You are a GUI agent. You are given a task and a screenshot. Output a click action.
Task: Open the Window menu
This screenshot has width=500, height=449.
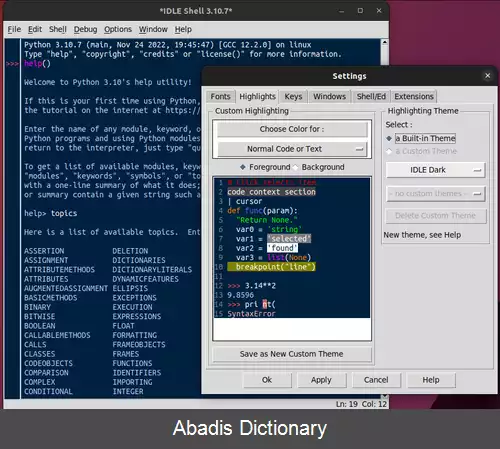153,29
